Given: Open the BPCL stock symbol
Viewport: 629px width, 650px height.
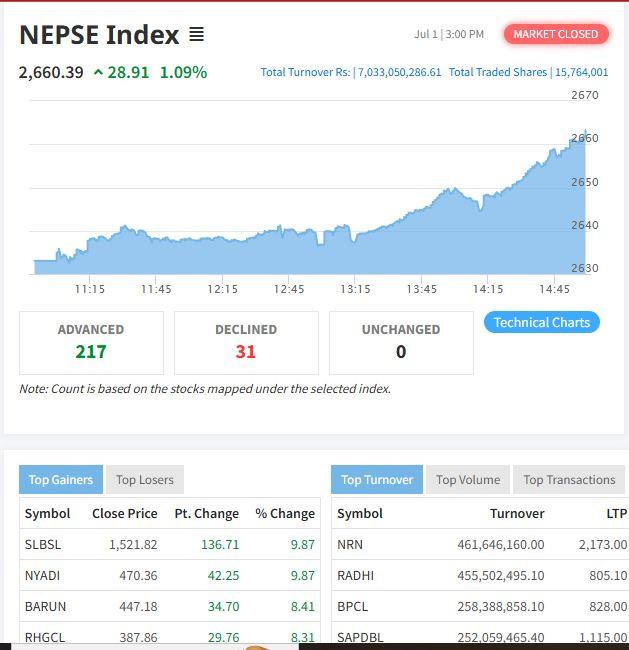Looking at the screenshot, I should 353,607.
